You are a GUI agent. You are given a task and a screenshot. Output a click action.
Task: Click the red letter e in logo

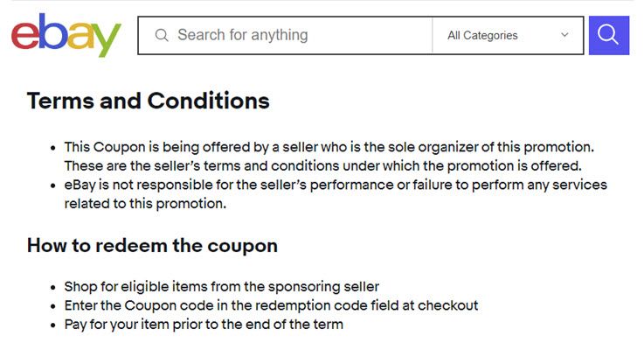pyautogui.click(x=25, y=36)
